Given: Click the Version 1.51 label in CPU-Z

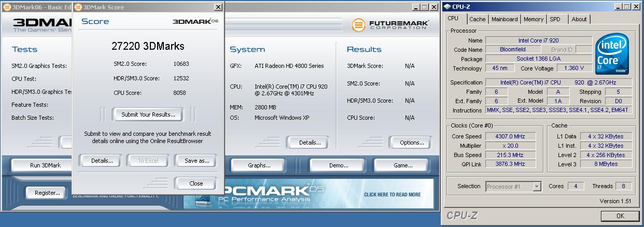Looking at the screenshot, I should pos(615,201).
